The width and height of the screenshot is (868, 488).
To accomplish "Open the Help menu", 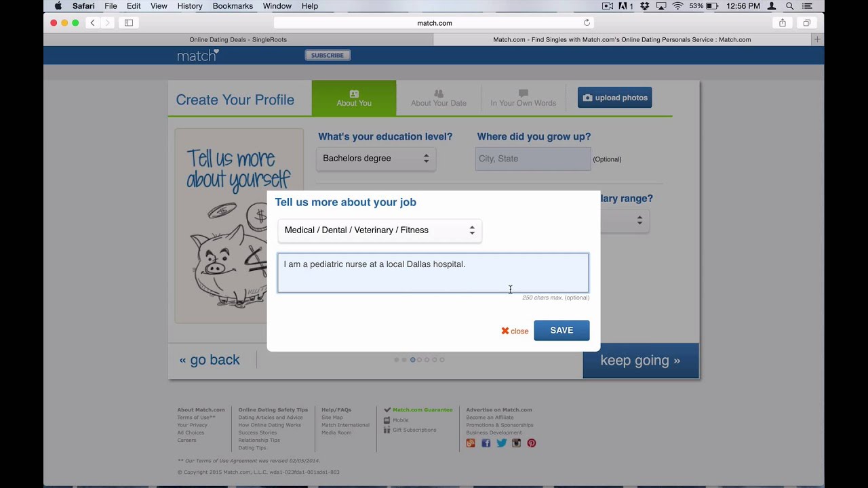I will click(310, 6).
